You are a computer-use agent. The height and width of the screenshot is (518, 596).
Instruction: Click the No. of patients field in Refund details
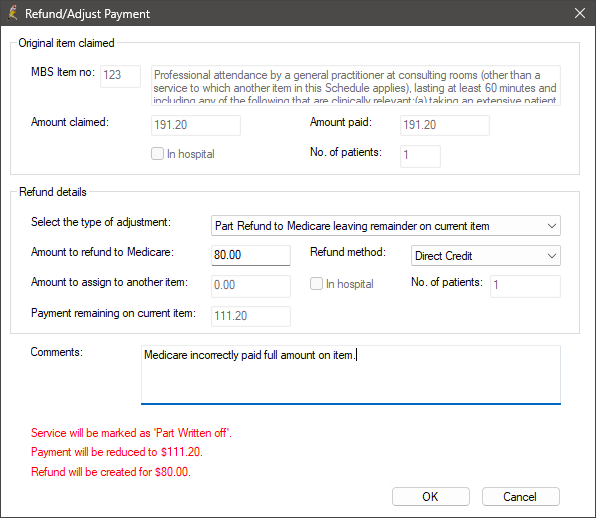click(x=525, y=286)
